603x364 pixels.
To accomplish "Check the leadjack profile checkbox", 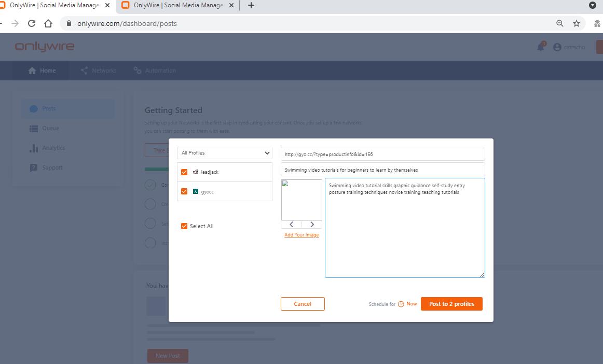I will click(x=184, y=172).
